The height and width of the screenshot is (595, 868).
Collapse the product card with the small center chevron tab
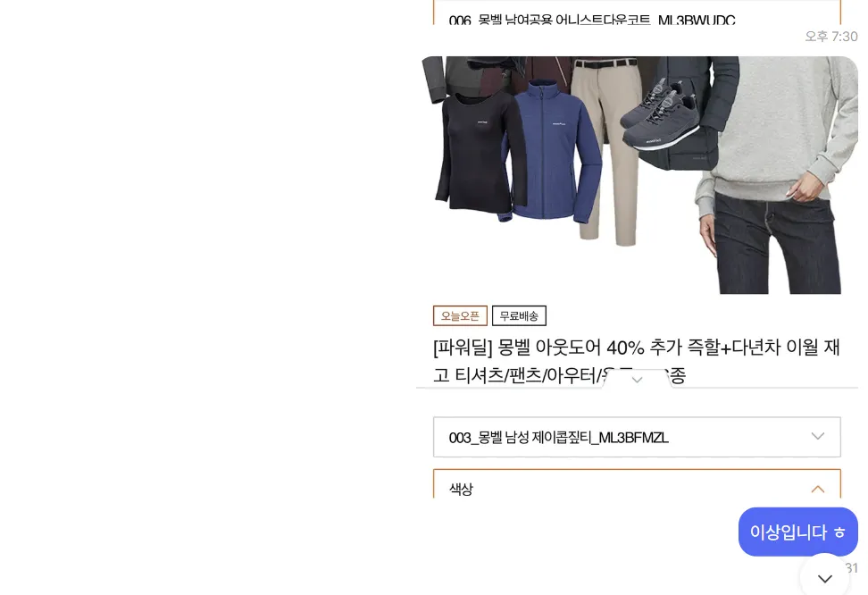pyautogui.click(x=637, y=380)
